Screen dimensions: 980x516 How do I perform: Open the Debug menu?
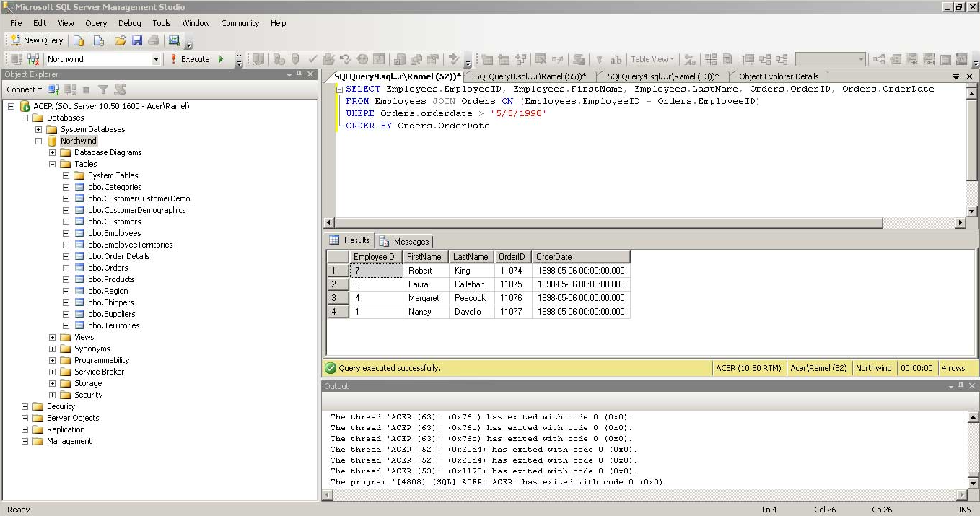pyautogui.click(x=130, y=23)
